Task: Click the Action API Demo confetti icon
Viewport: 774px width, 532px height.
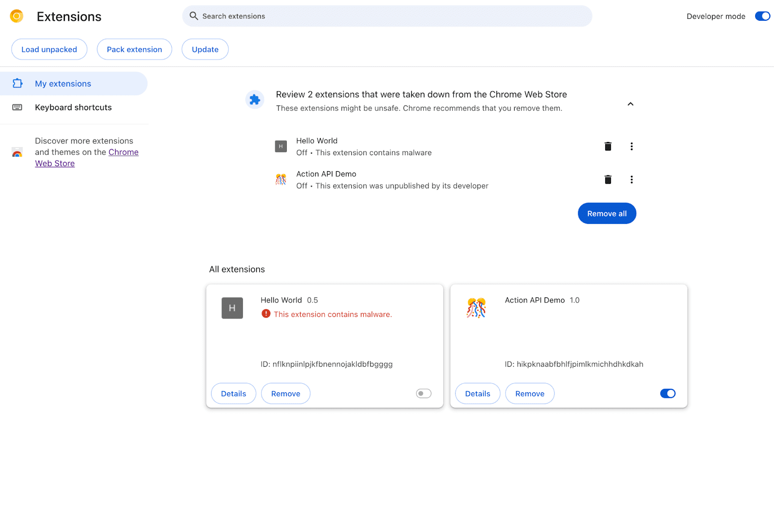Action: tap(476, 308)
